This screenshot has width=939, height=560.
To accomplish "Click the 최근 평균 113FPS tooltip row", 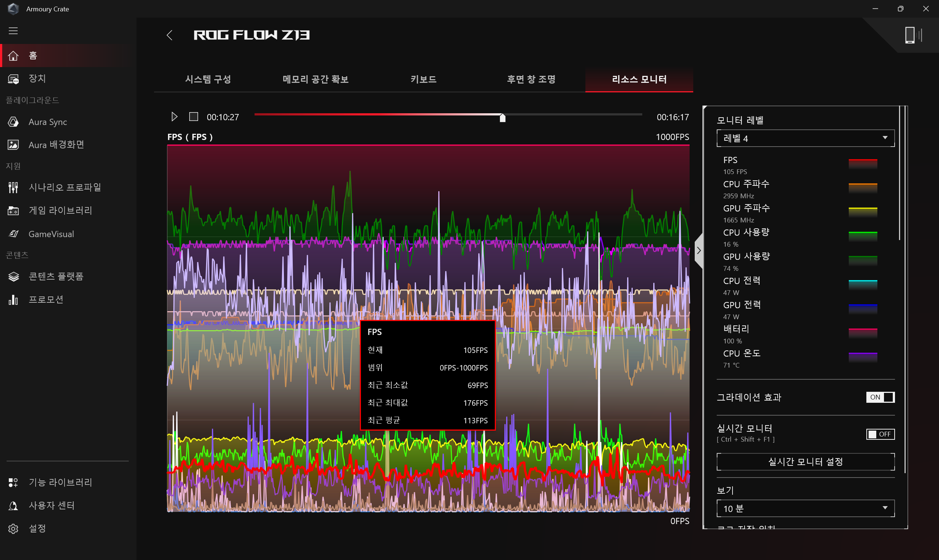I will [x=427, y=420].
